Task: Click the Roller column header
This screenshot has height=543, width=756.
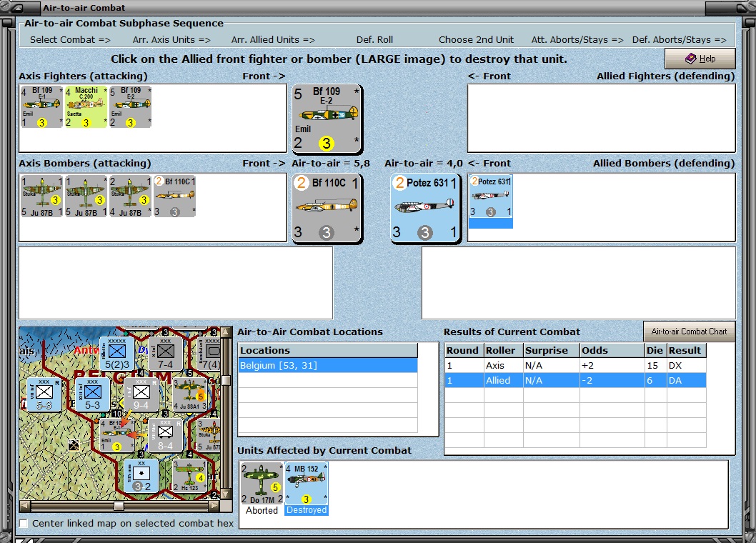Action: 504,351
